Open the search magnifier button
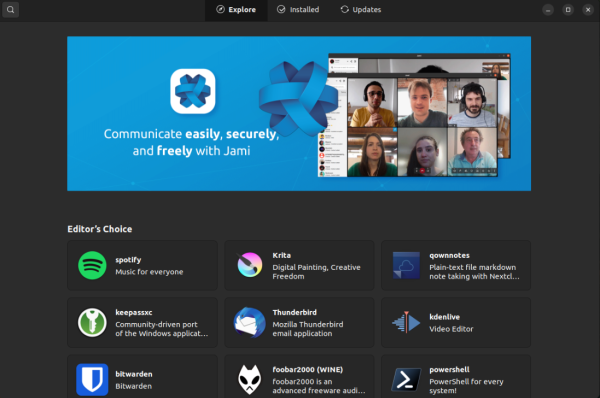Viewport: 600px width, 398px height. (11, 10)
